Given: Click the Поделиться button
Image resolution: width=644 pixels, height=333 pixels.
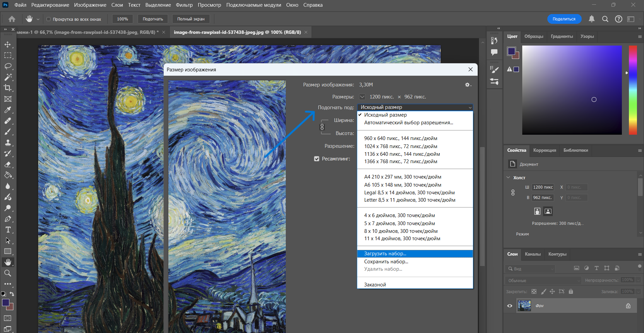Looking at the screenshot, I should point(564,19).
